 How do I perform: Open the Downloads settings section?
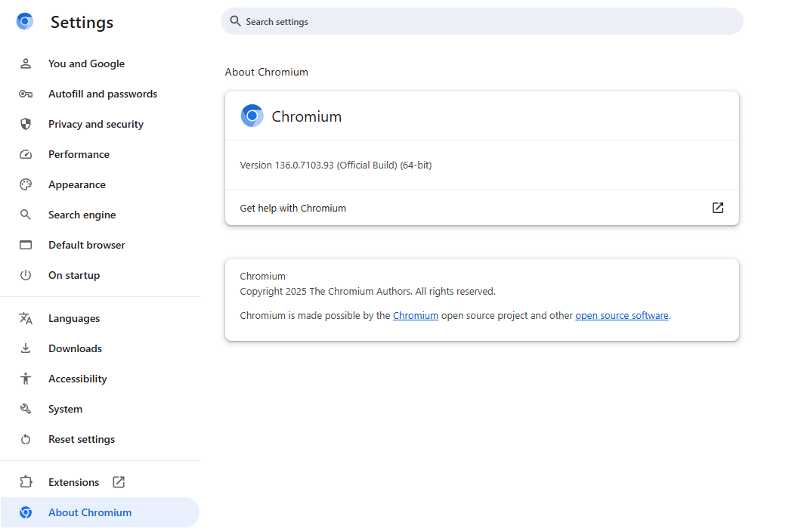click(75, 348)
